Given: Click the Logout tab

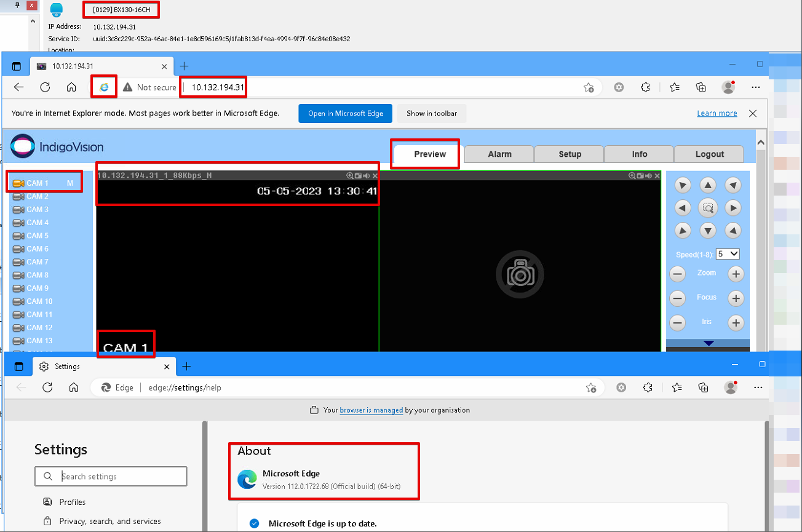Looking at the screenshot, I should coord(710,154).
